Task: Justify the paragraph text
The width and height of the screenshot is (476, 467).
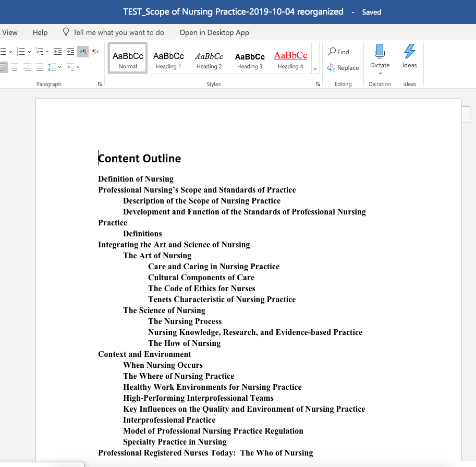Action: click(40, 67)
